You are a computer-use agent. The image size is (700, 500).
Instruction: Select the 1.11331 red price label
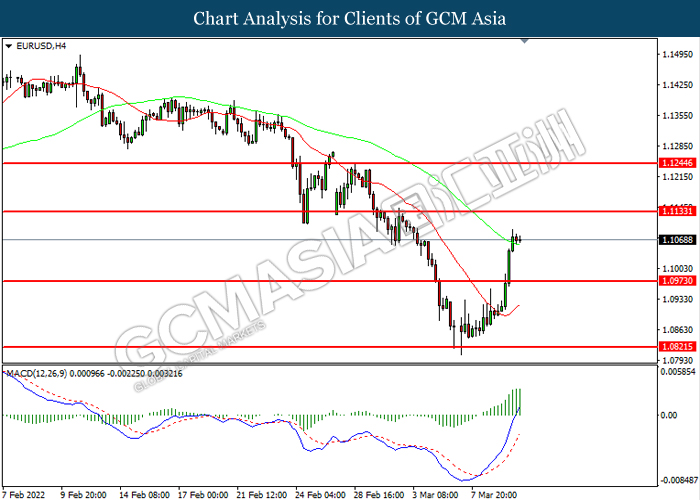pyautogui.click(x=677, y=211)
